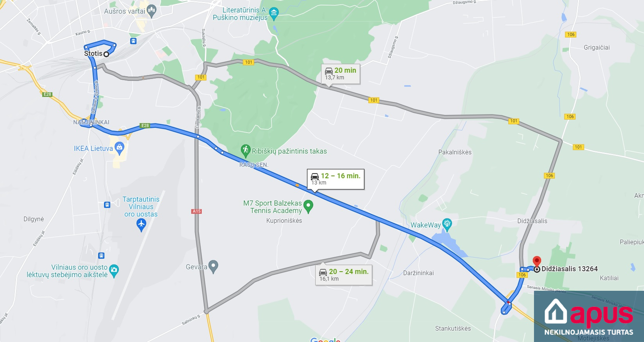Screen dimensions: 644x342
Task: Choose the 20 – 24 min. 16,1 km route
Action: point(343,275)
